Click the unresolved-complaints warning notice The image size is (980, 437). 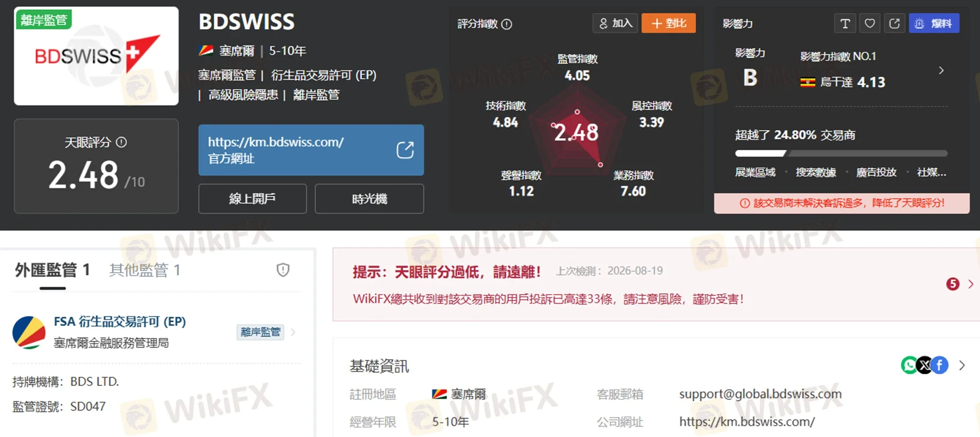(x=841, y=203)
